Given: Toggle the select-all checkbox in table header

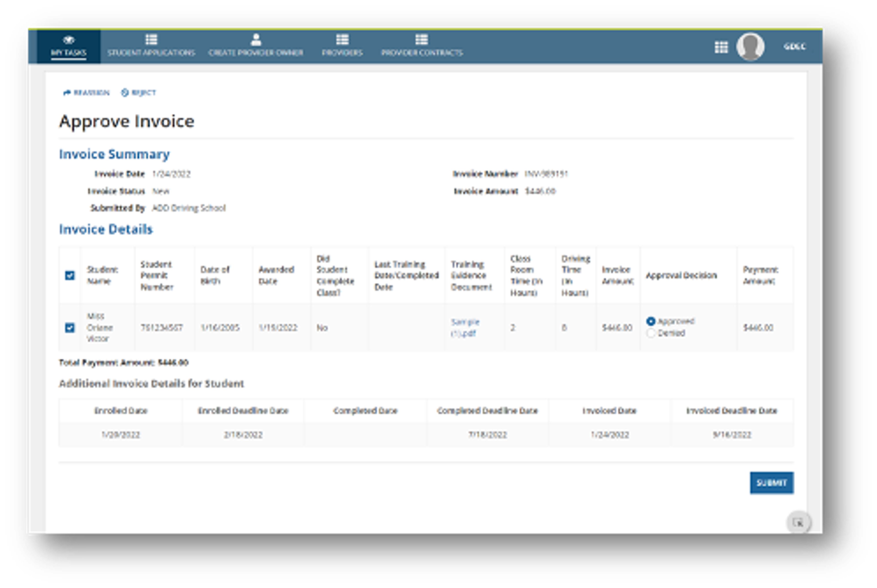Looking at the screenshot, I should pos(70,276).
